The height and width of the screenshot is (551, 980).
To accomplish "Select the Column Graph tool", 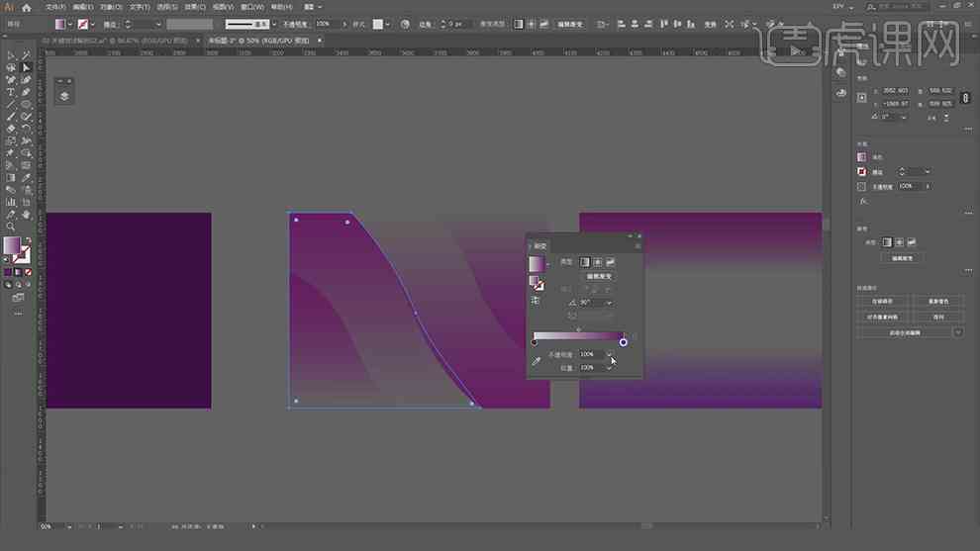I will pos(11,203).
